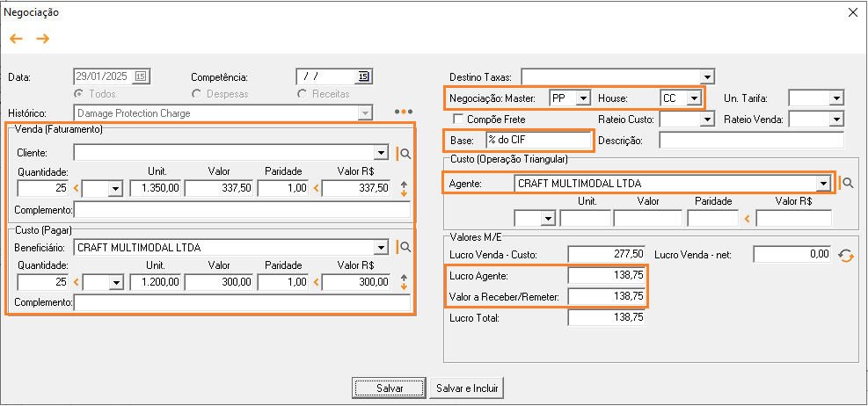Open the Data calendar picker icon

[142, 76]
